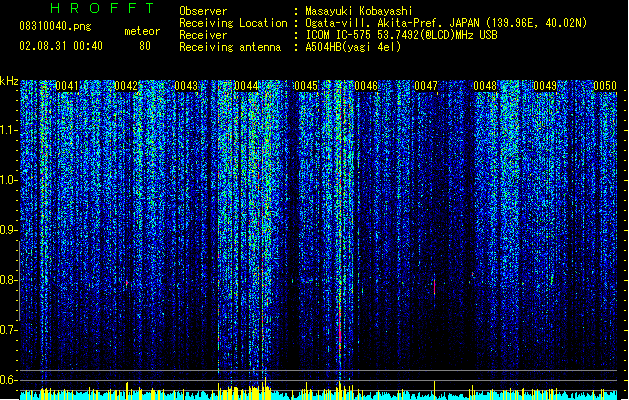Select the file name 08310040.png
Image resolution: width=629 pixels, height=400 pixels.
[55, 26]
